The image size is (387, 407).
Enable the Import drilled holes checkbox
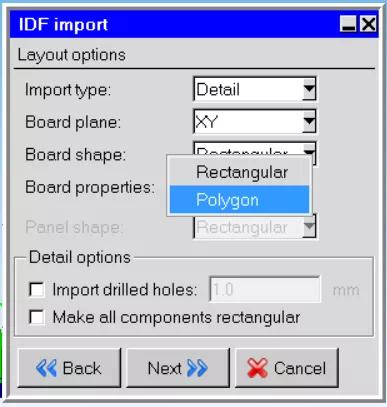[x=36, y=289]
